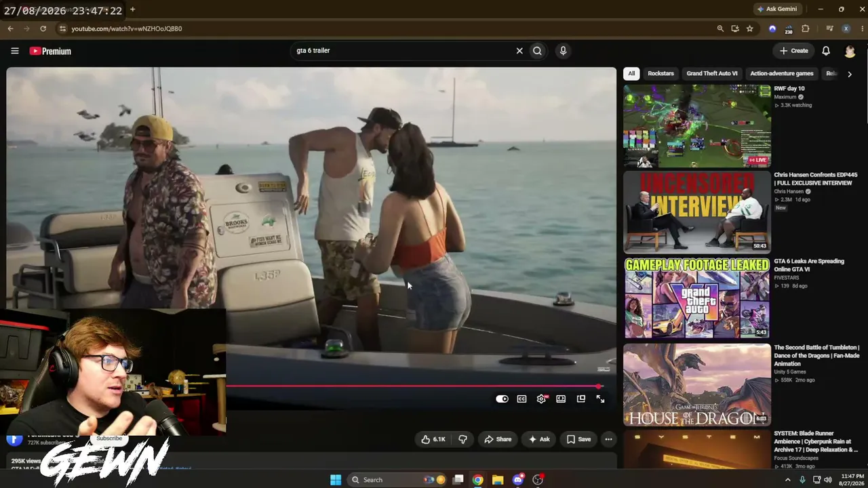Dislike the video
The height and width of the screenshot is (488, 868).
462,439
